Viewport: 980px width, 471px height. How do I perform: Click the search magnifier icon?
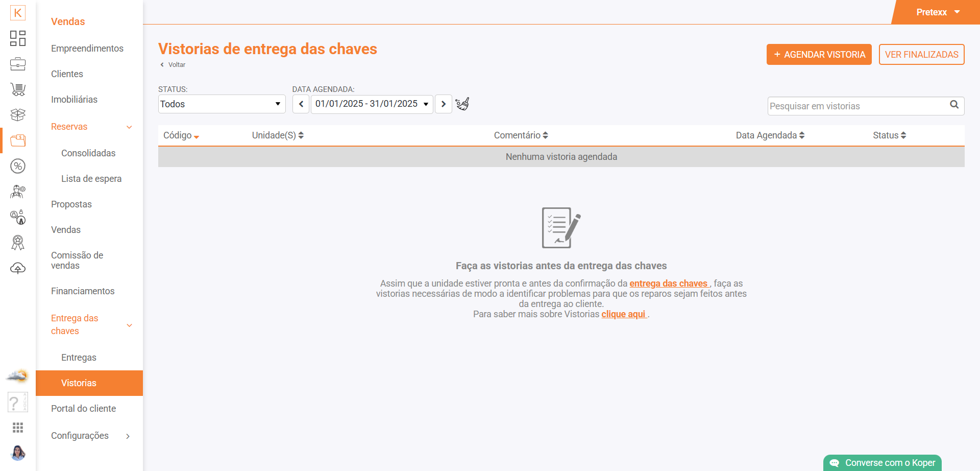(x=954, y=105)
